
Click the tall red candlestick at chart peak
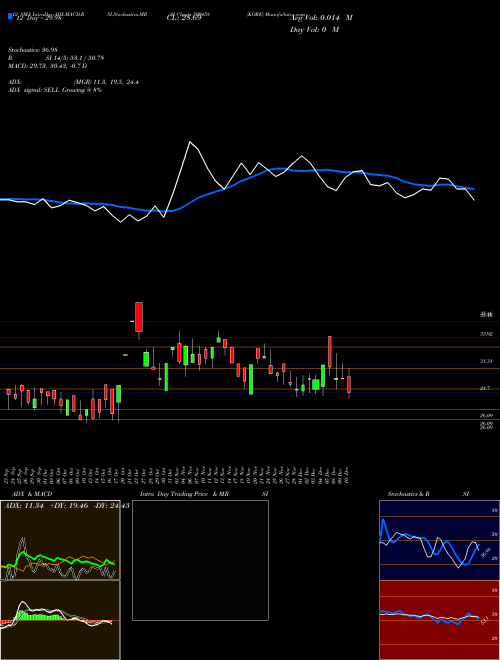click(139, 317)
